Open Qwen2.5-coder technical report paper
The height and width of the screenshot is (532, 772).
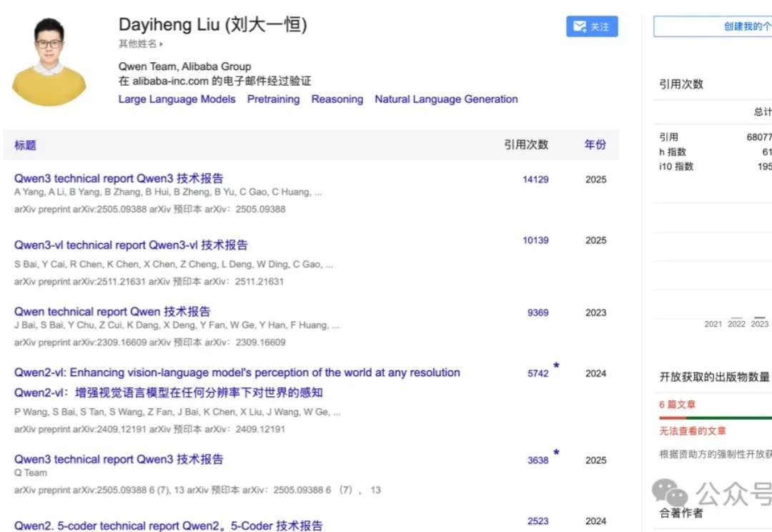169,526
